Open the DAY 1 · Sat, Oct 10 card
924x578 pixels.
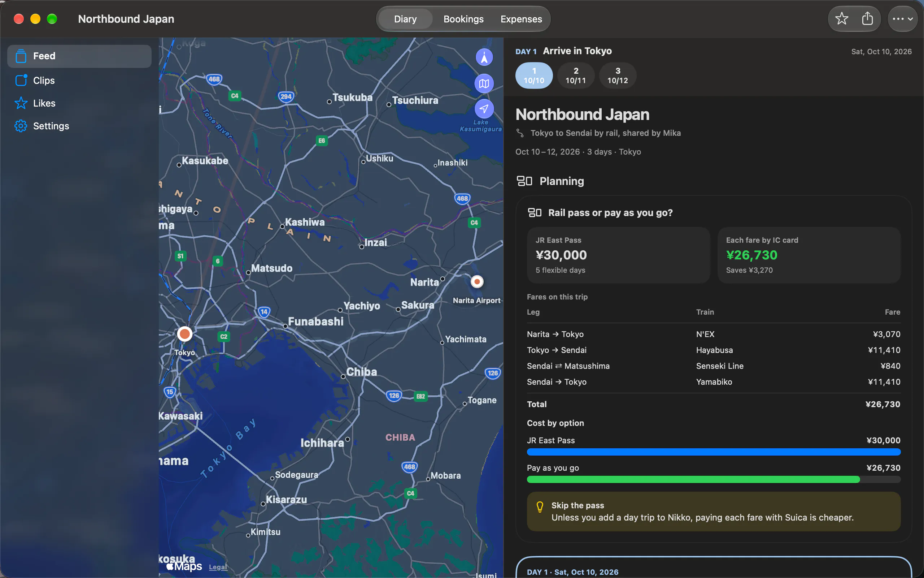714,567
